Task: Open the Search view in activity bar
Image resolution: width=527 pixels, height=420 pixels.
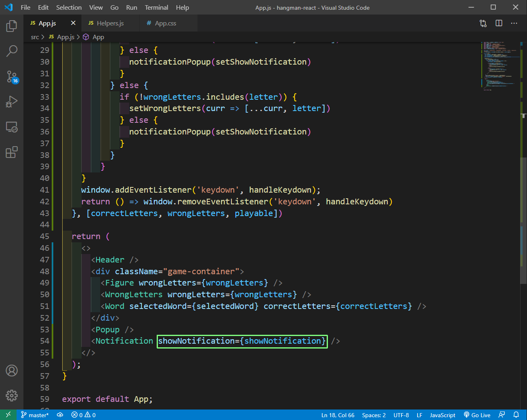Action: point(12,51)
